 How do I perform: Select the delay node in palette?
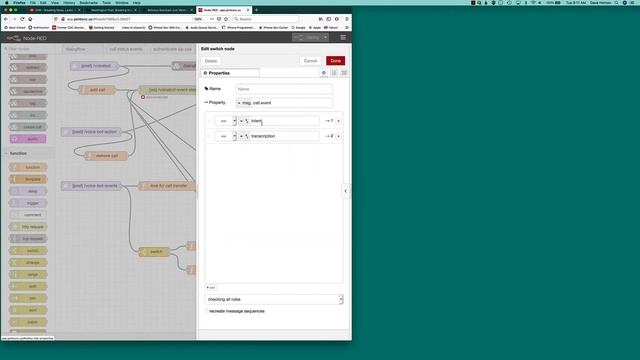(28, 191)
